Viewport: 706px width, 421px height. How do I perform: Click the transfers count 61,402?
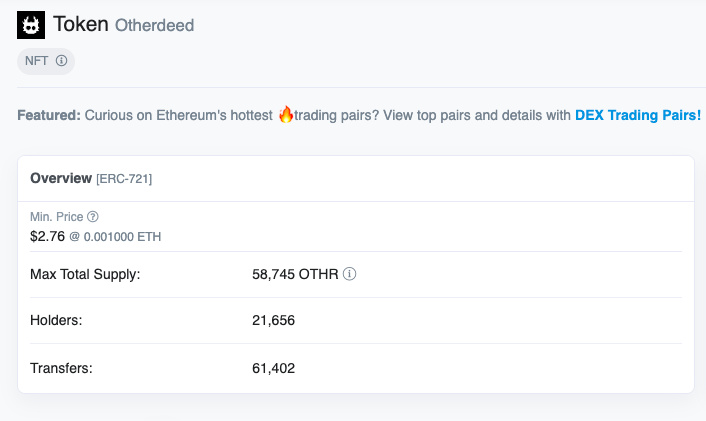click(273, 368)
